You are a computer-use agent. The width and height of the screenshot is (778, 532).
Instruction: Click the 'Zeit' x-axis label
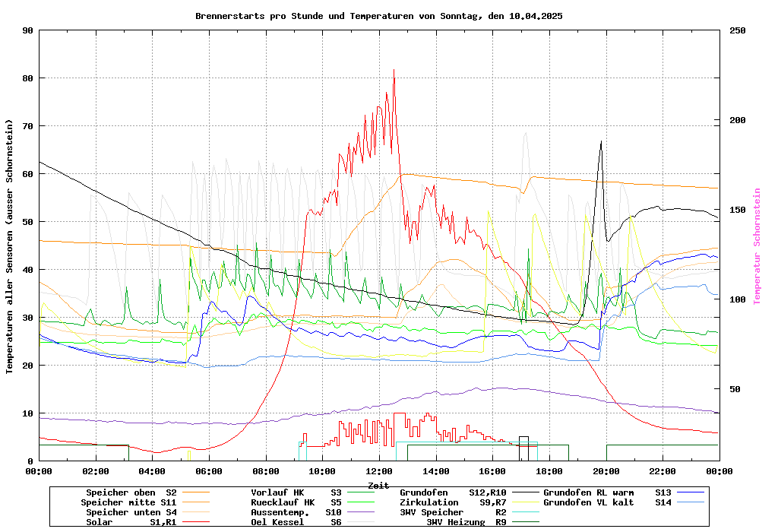click(378, 485)
